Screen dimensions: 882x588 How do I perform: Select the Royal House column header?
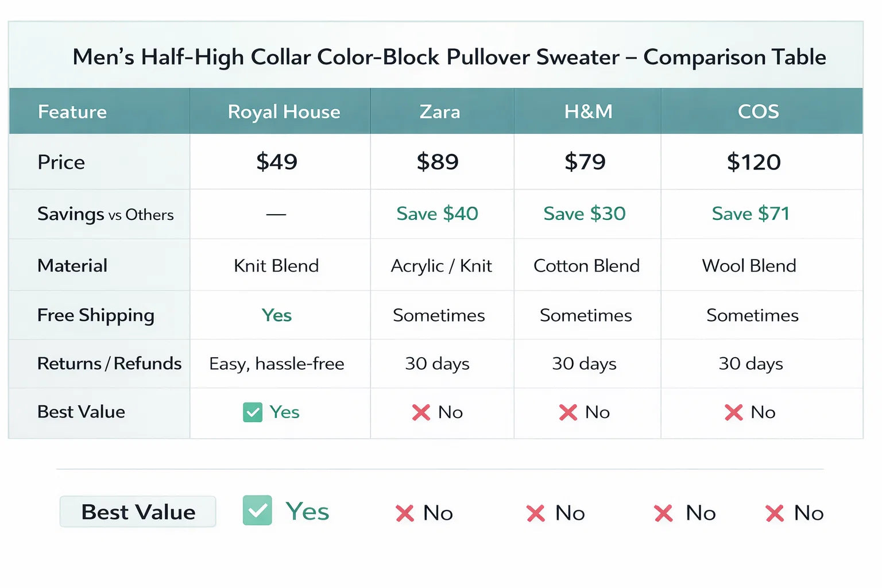(284, 111)
